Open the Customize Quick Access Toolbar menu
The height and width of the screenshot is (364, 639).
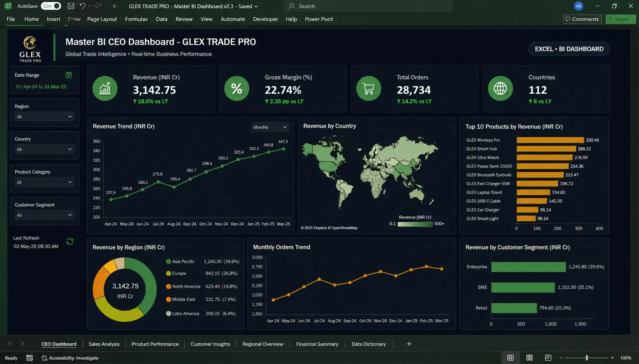(114, 6)
